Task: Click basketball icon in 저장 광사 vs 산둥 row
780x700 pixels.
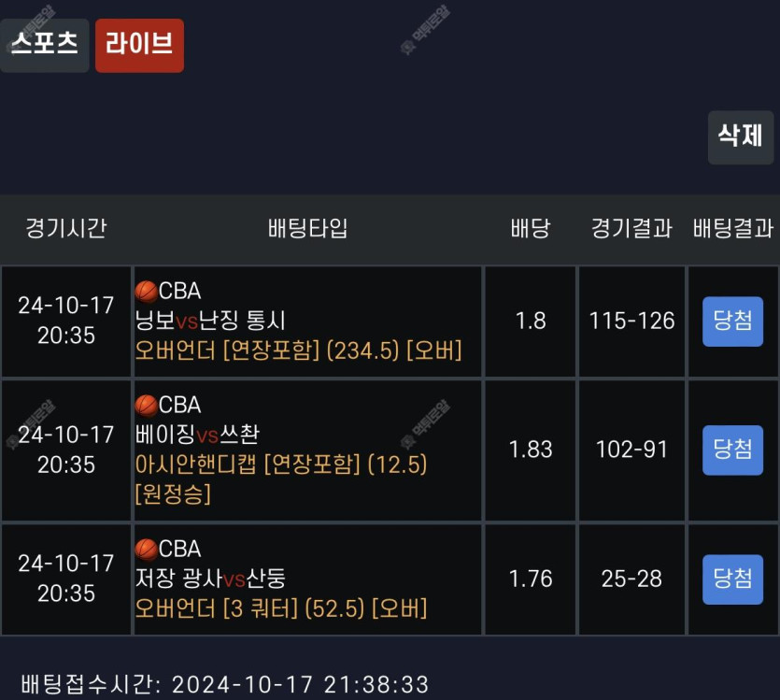Action: [x=147, y=550]
